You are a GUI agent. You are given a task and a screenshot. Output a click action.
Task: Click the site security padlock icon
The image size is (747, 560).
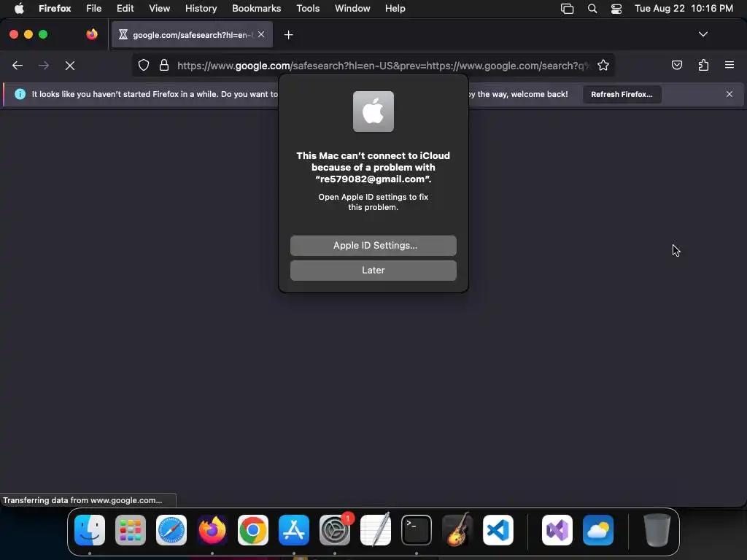click(x=164, y=65)
